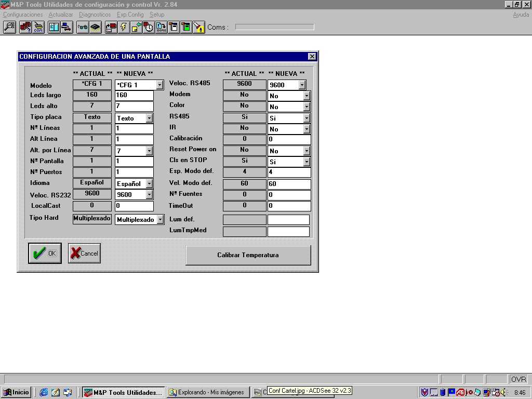Click the clock toolbar icon
Viewport: 532px width, 399px height.
(149, 27)
